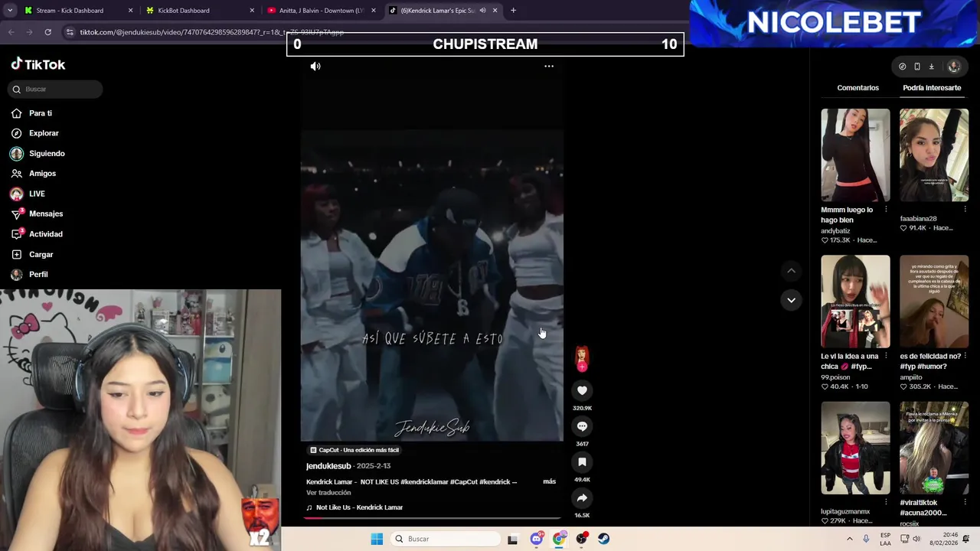Image resolution: width=980 pixels, height=551 pixels.
Task: Mute the tab via its speaker icon
Action: (482, 11)
